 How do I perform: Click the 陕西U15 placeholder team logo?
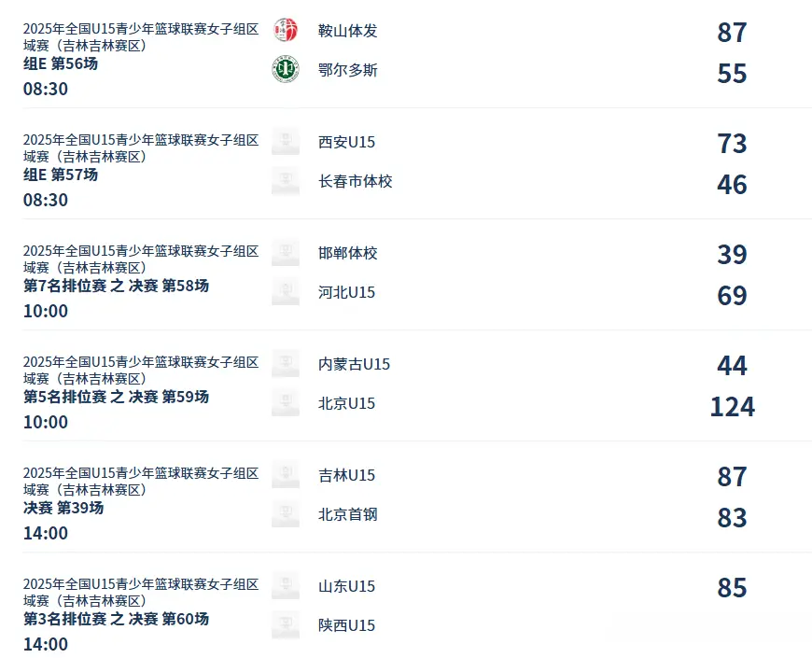tap(286, 625)
